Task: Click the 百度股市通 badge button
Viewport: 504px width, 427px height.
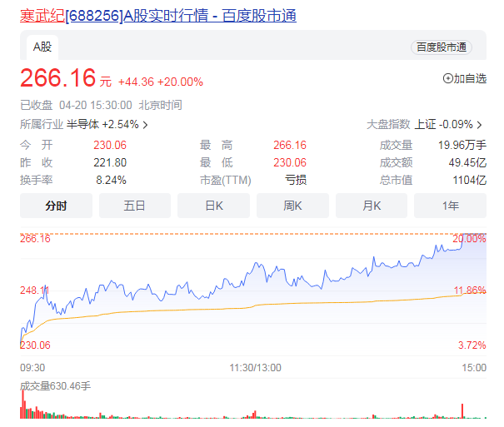Action: (x=442, y=47)
